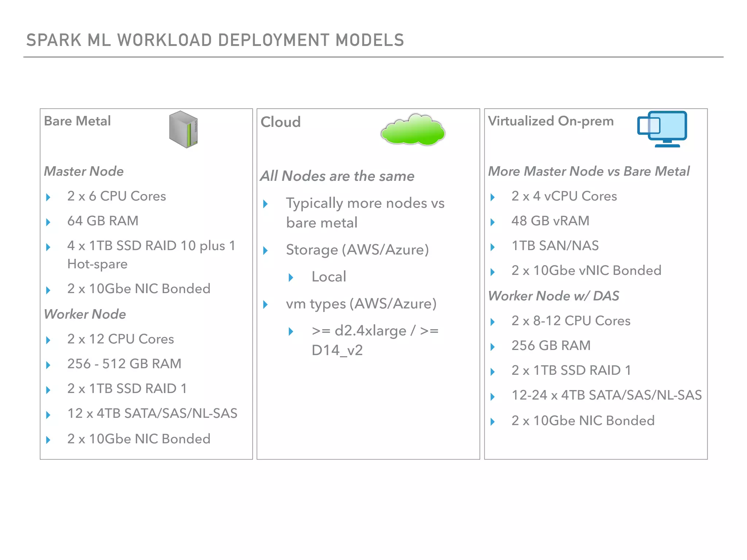
Task: Select the Virtualized On-prem heading
Action: point(551,121)
